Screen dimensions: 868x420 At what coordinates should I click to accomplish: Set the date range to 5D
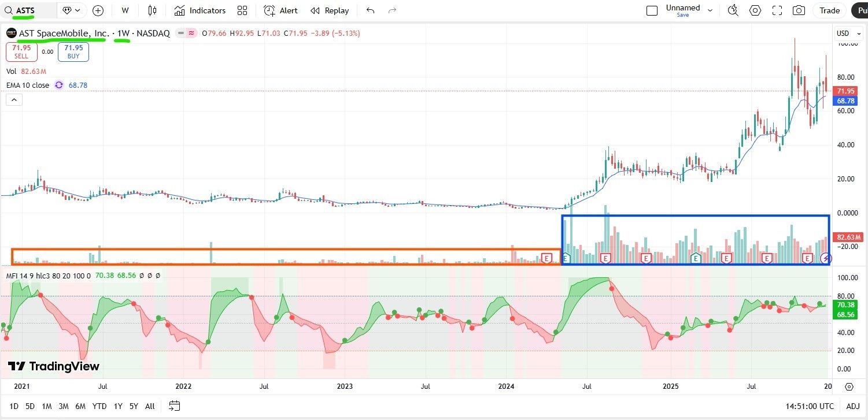pos(30,406)
